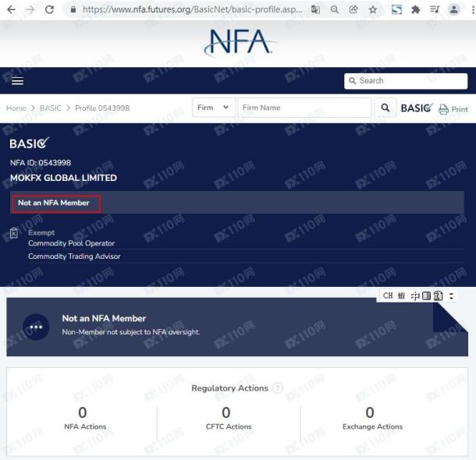
Task: Click the MOKFX GLOBAL LIMITED firm name
Action: pyautogui.click(x=63, y=178)
